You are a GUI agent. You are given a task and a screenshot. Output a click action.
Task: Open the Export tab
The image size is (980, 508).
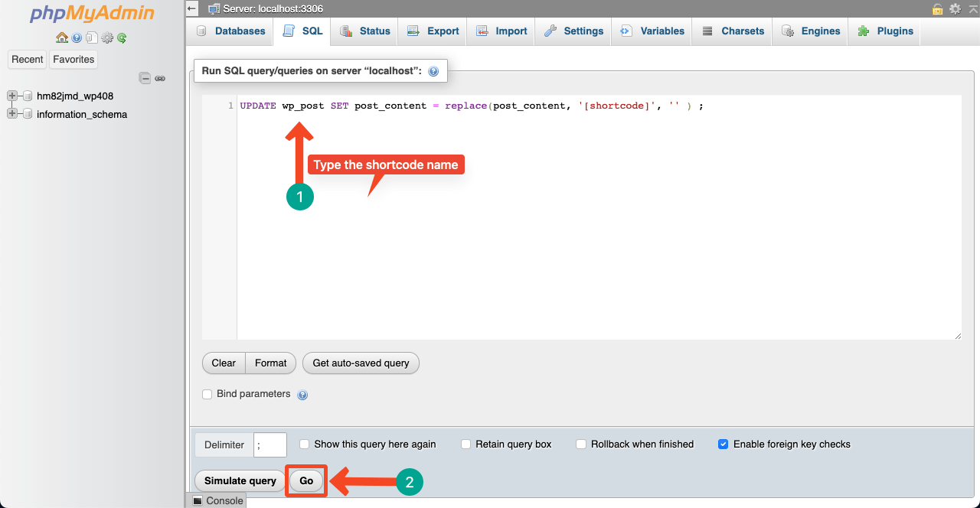[x=433, y=31]
